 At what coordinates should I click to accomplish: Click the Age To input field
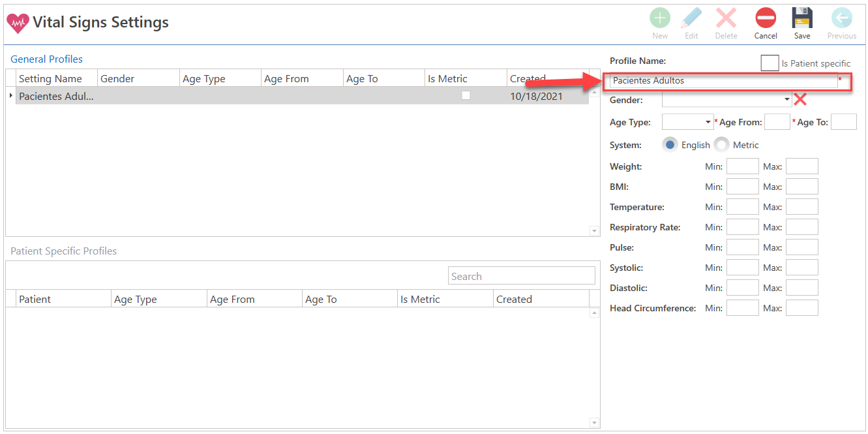click(x=844, y=122)
